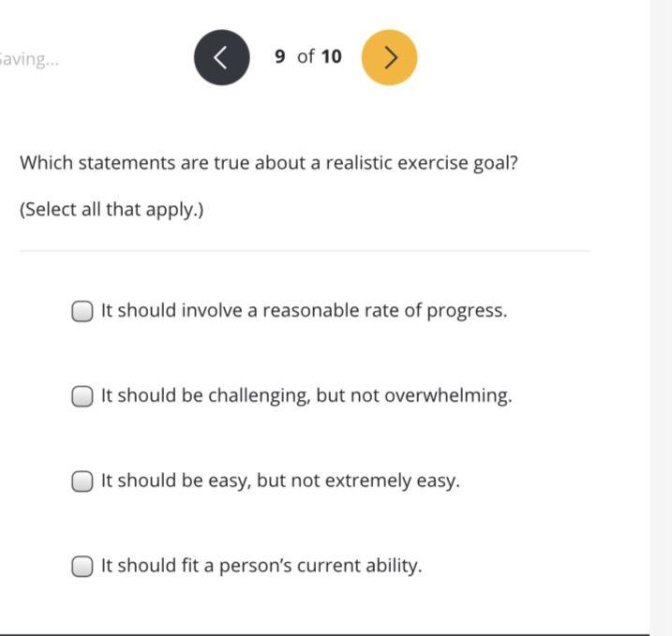672x636 pixels.
Task: Click the question "Which statements are true about a realistic exercise goal?"
Action: (x=269, y=163)
